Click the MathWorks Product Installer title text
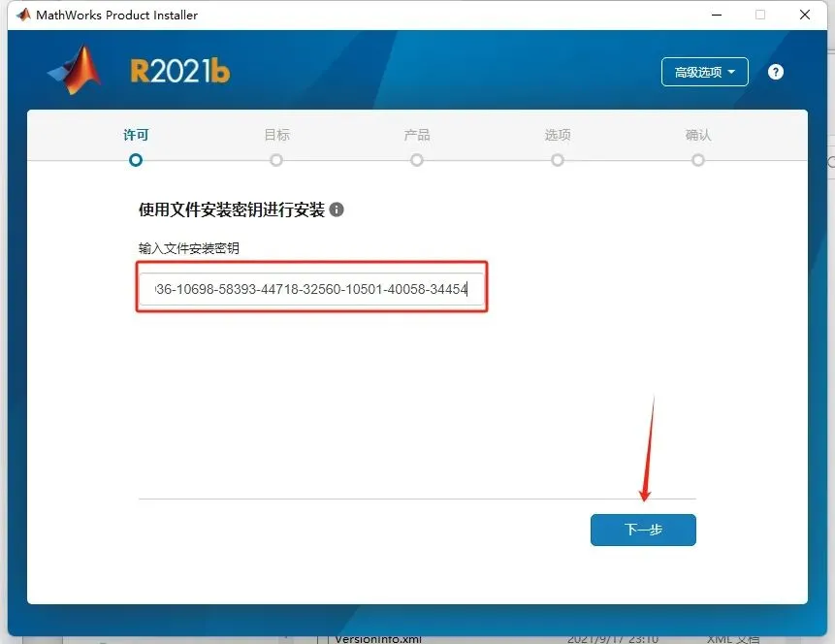 coord(116,15)
